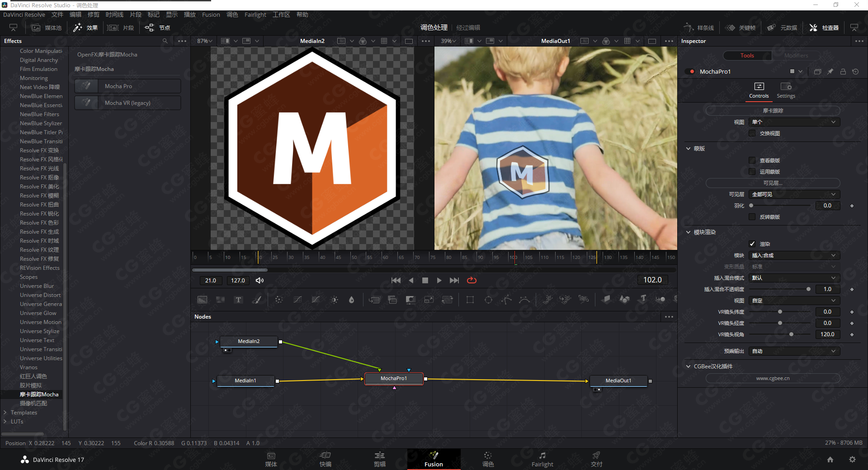Switch to the 剪辑 Edit page
This screenshot has width=868, height=470.
[x=380, y=459]
